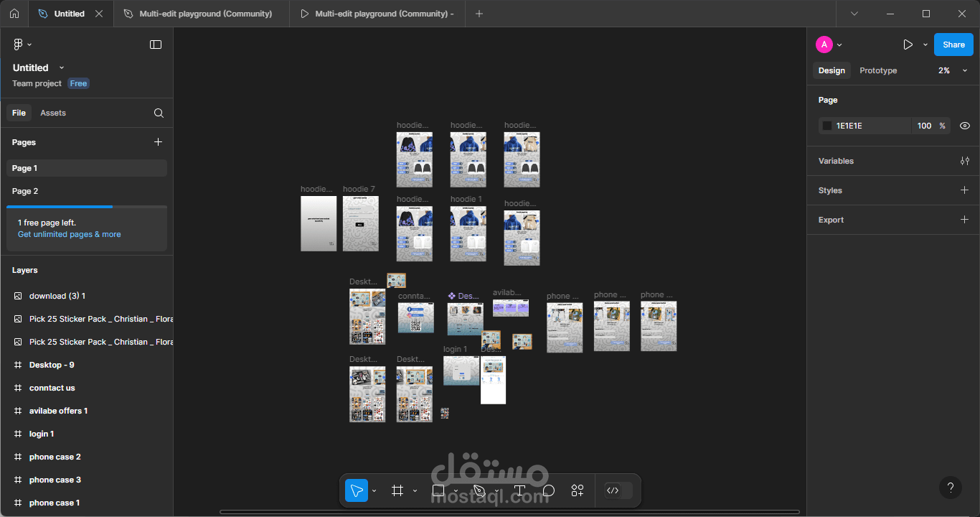
Task: Open the help question mark button
Action: (951, 488)
